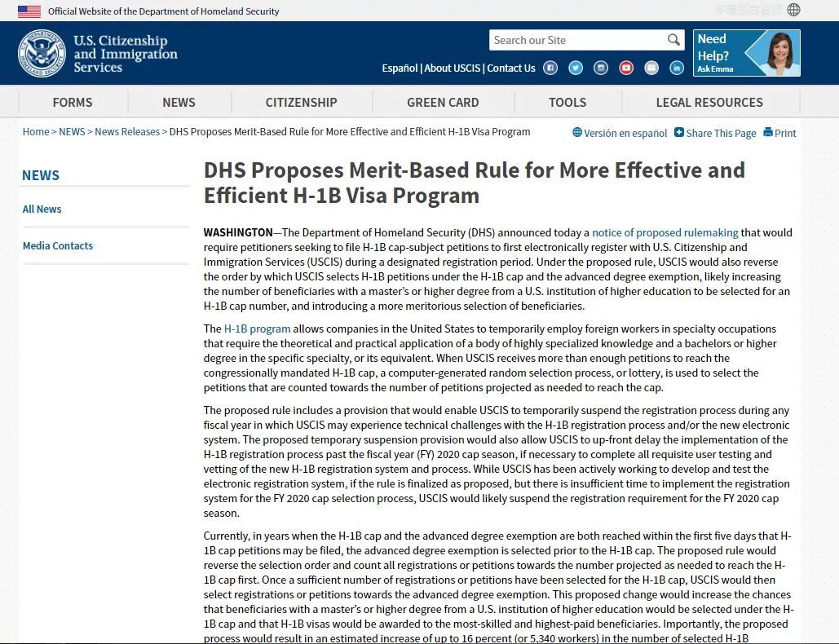Image resolution: width=839 pixels, height=644 pixels.
Task: Click the Print link
Action: coord(785,133)
